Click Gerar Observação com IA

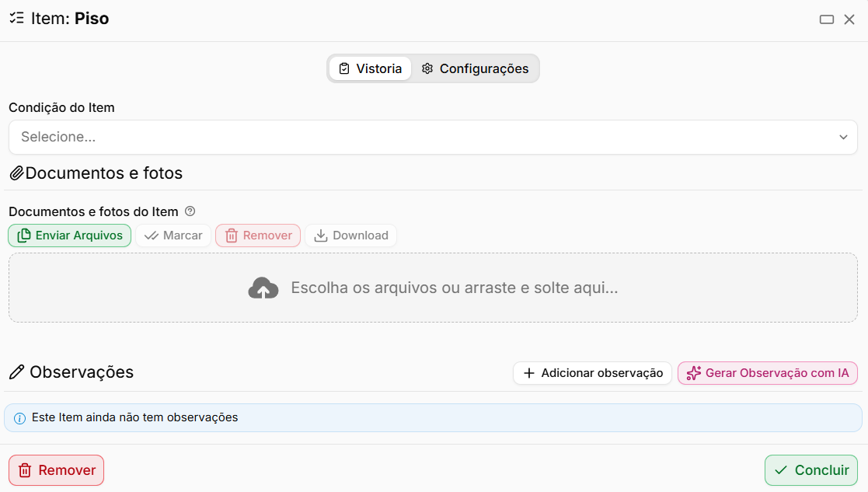click(x=768, y=373)
